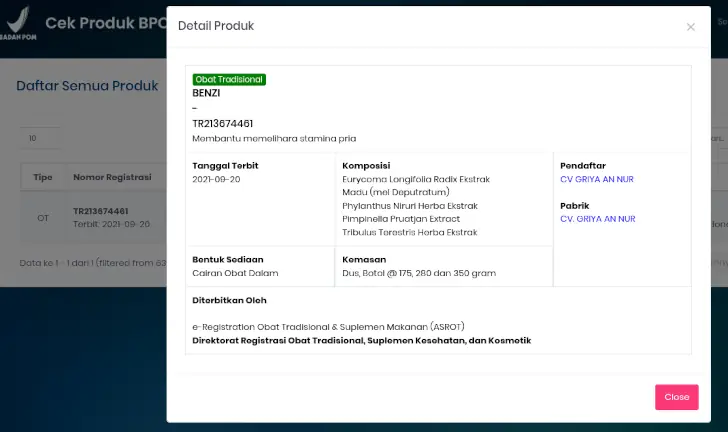Open the Pabrik link CV. GRIYA AN NUR
This screenshot has height=432, width=728.
tap(598, 218)
